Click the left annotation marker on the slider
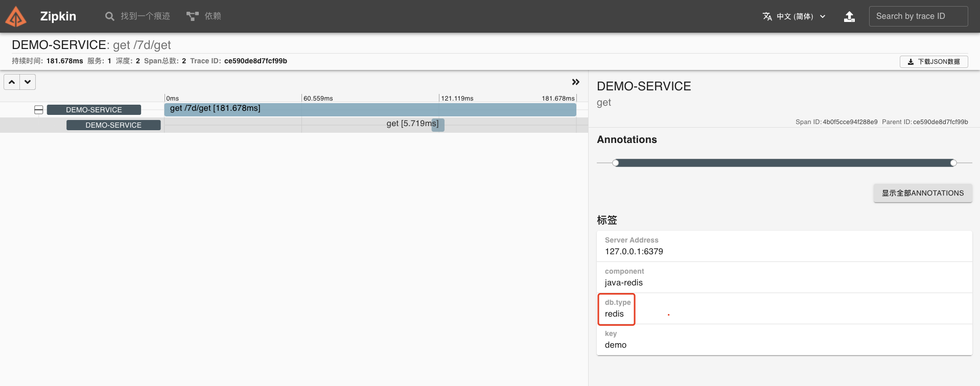The image size is (980, 386). click(x=616, y=163)
